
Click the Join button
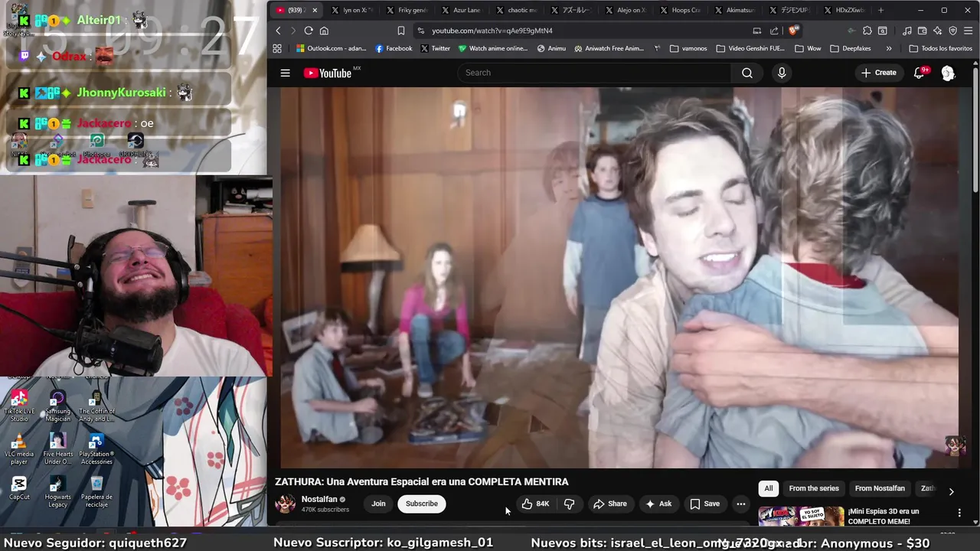click(x=378, y=504)
